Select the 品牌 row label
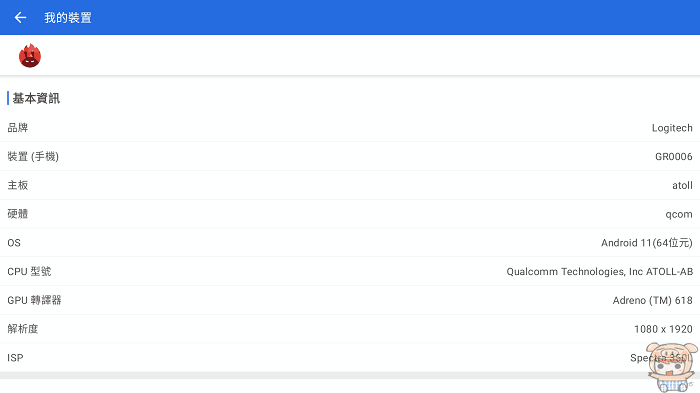This screenshot has width=700, height=393. pyautogui.click(x=18, y=128)
